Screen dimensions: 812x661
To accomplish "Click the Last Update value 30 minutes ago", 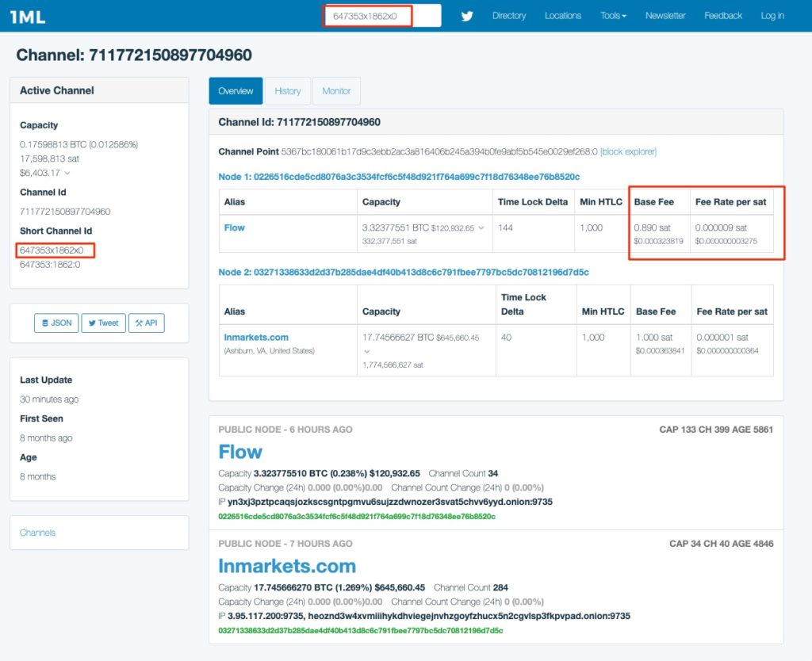I will (x=49, y=399).
